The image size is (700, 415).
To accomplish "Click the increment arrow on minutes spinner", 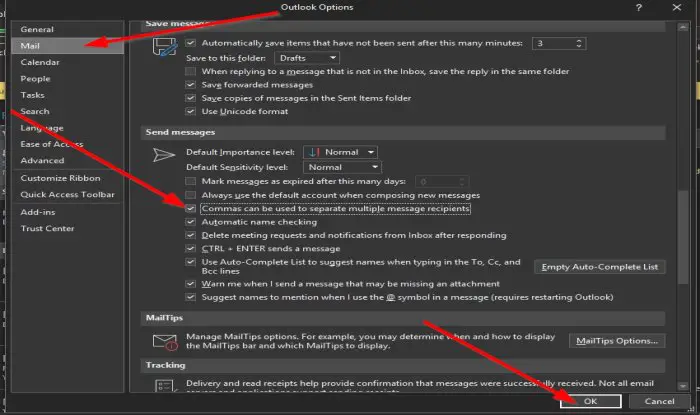I will coord(579,41).
